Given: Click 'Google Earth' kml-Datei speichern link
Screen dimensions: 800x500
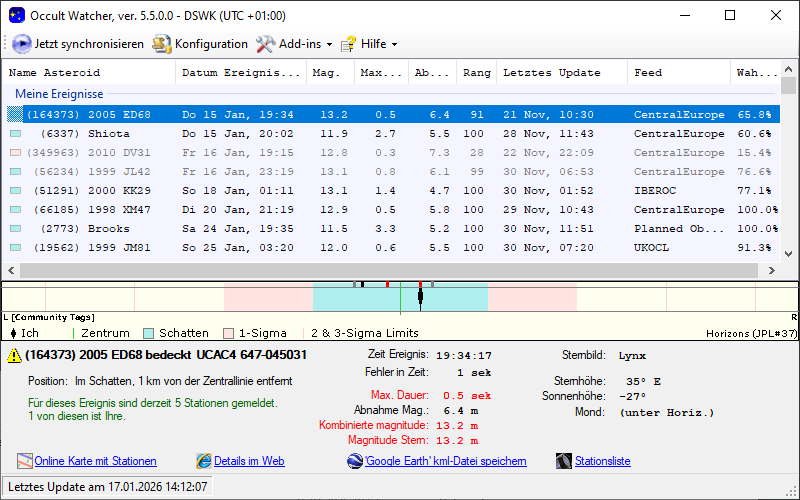Looking at the screenshot, I should pos(445,461).
